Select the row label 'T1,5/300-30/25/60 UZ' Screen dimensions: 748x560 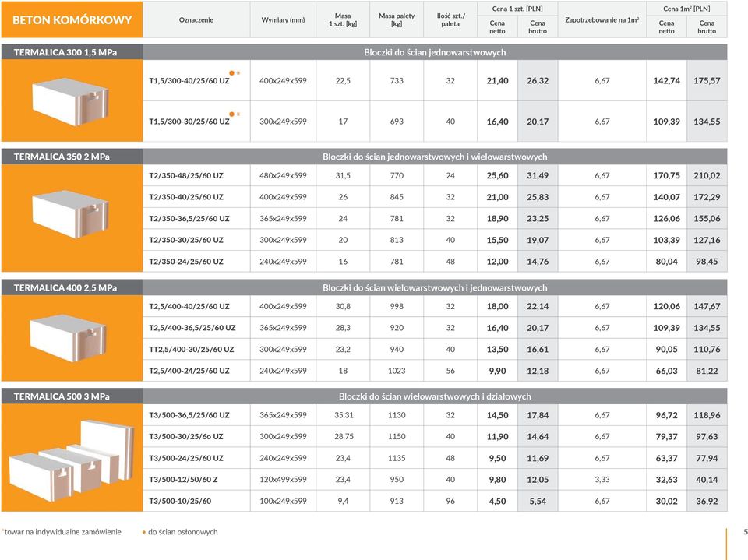pyautogui.click(x=189, y=122)
